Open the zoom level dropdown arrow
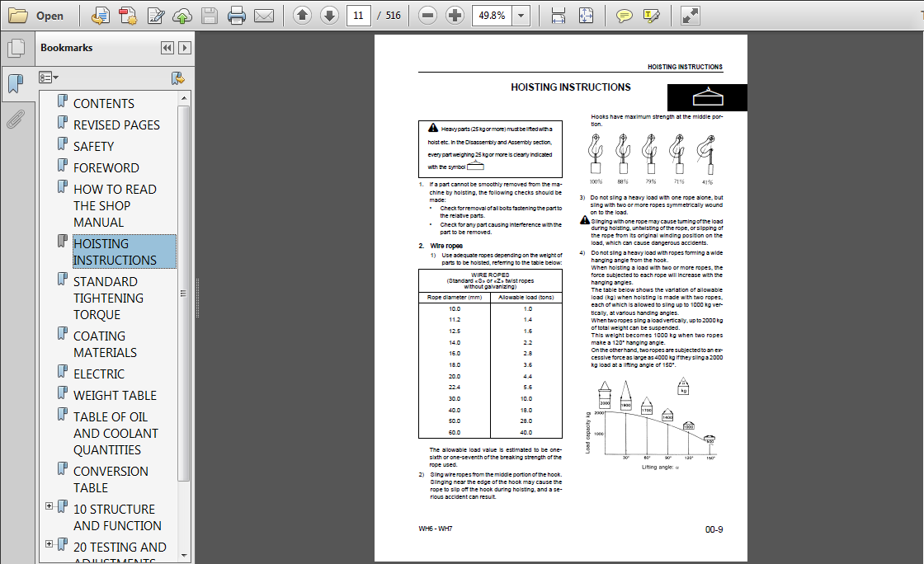 point(521,16)
